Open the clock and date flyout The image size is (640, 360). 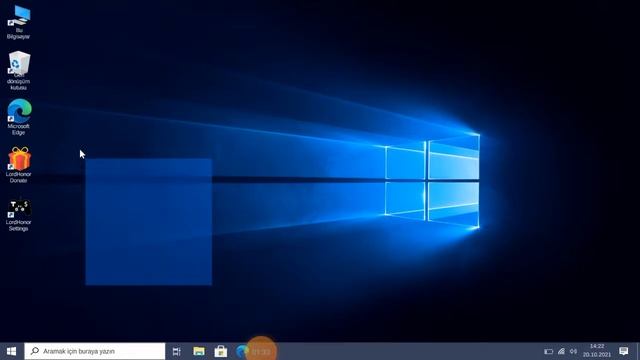click(597, 351)
